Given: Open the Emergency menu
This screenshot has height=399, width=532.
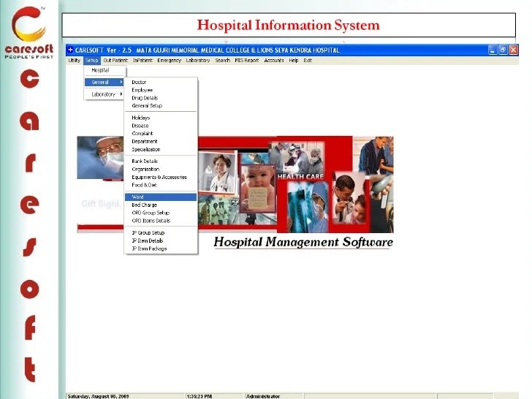Looking at the screenshot, I should pyautogui.click(x=169, y=61).
